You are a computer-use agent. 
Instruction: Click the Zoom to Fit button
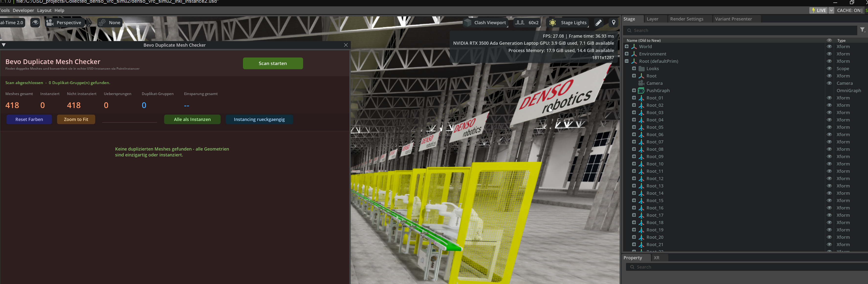pos(76,119)
